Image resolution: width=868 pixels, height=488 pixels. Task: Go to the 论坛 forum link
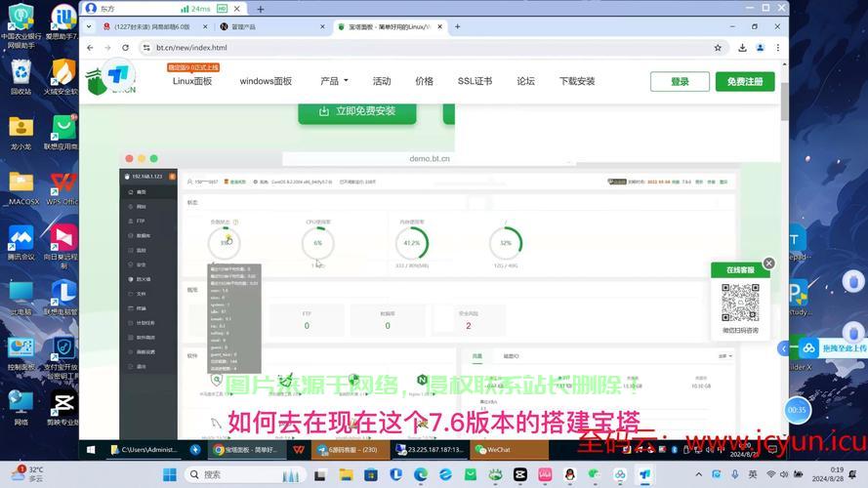(x=526, y=81)
